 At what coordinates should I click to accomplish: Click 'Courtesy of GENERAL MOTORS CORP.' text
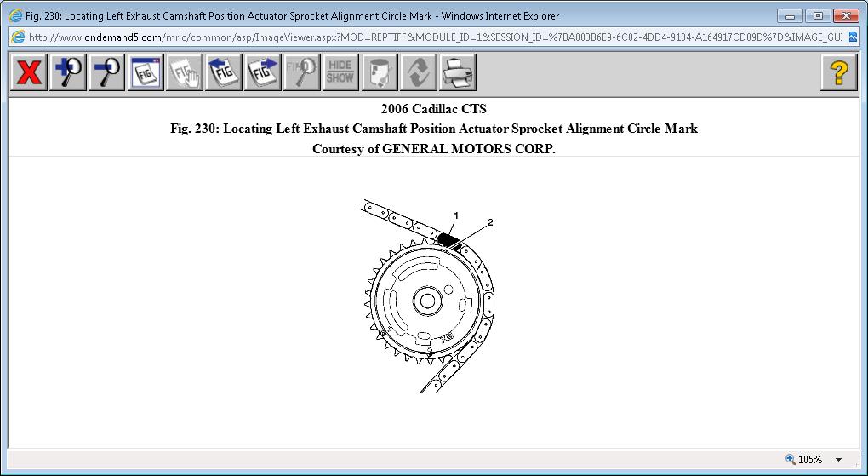(434, 149)
